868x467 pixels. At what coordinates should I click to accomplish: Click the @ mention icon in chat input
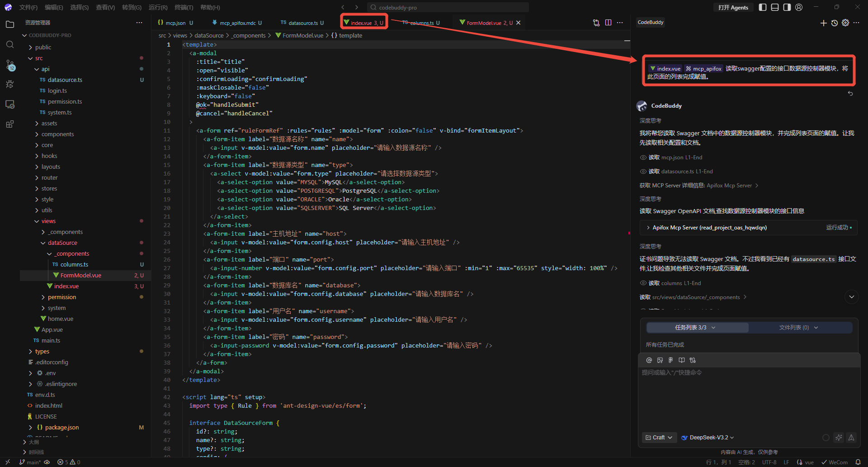click(x=649, y=360)
